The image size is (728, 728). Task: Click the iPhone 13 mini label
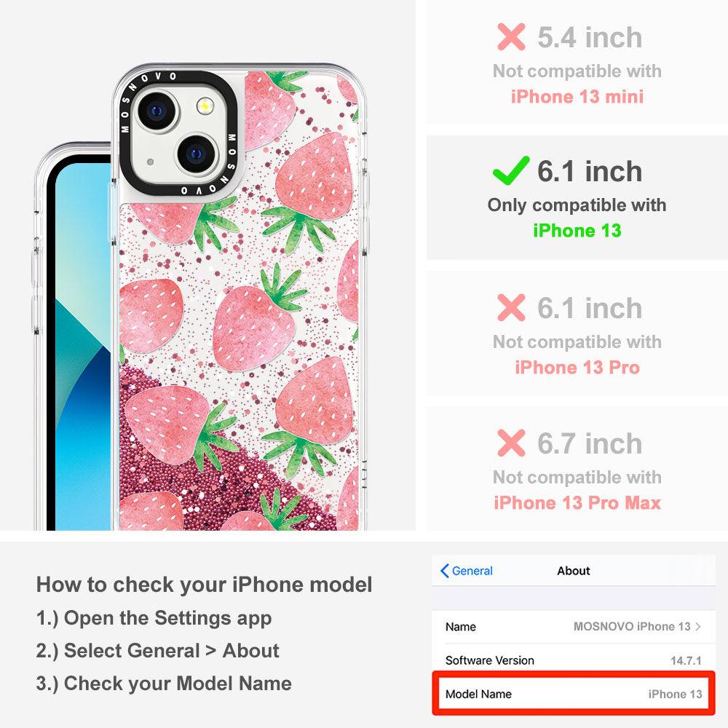[577, 97]
